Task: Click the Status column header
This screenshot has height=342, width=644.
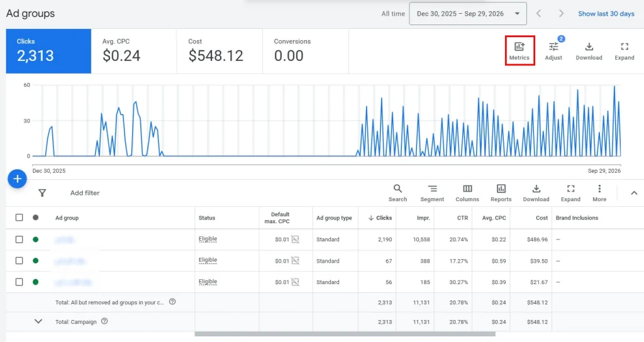Action: pyautogui.click(x=206, y=218)
